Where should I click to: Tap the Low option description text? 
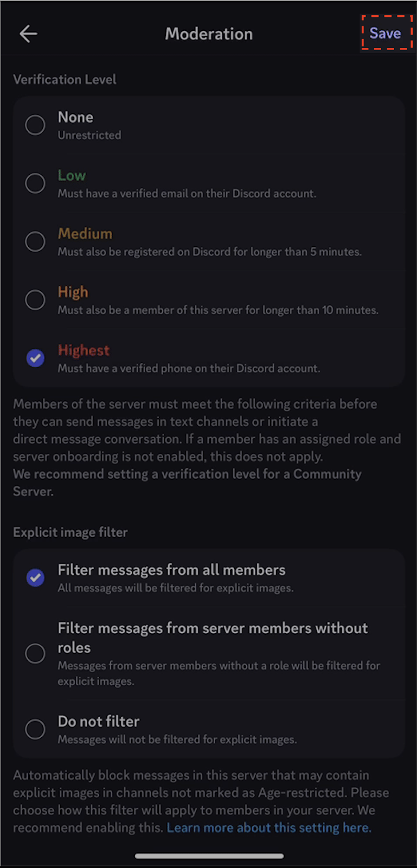187,194
